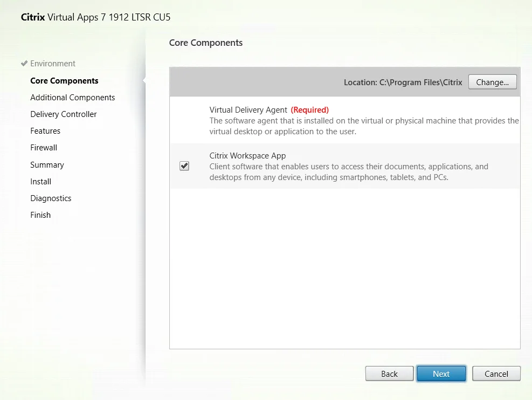This screenshot has height=400, width=532.
Task: Select Core Components in the sidebar
Action: 64,81
